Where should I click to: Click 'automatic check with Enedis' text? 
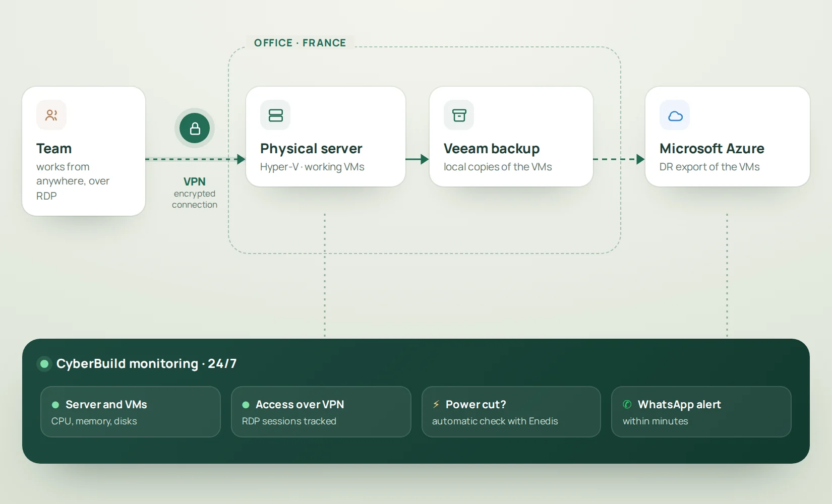click(495, 421)
